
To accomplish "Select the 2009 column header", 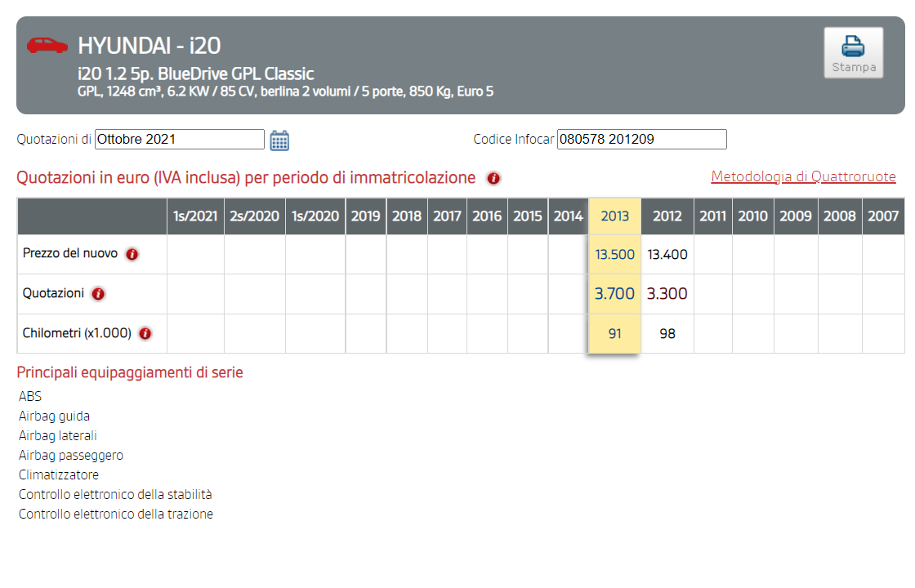I will tap(796, 216).
